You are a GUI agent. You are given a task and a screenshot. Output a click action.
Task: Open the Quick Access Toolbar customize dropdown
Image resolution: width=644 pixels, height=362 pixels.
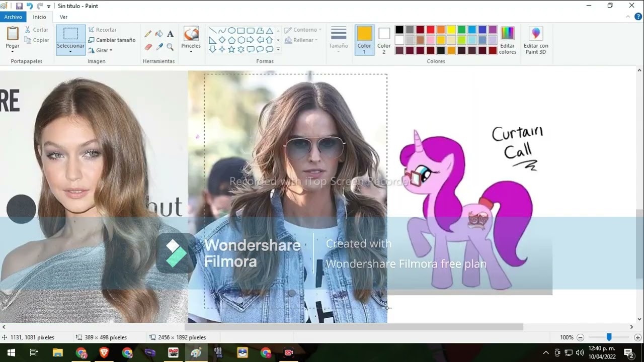[x=49, y=7]
